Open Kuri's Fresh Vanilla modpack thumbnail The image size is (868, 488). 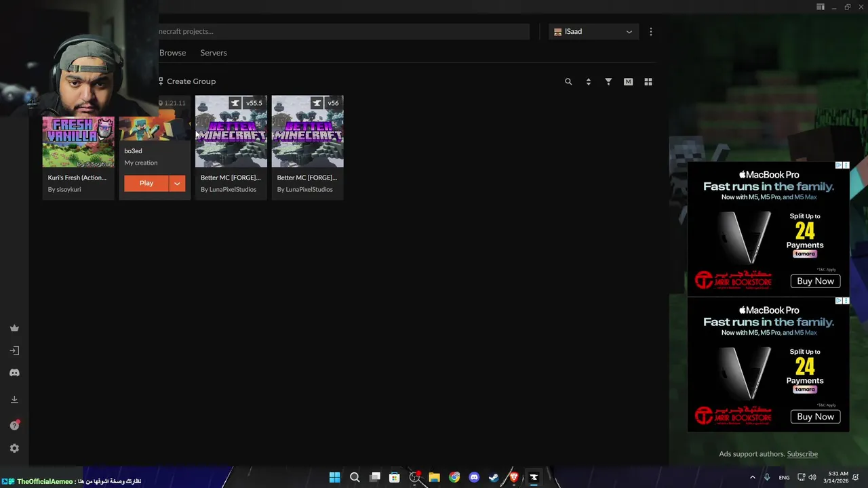click(78, 142)
